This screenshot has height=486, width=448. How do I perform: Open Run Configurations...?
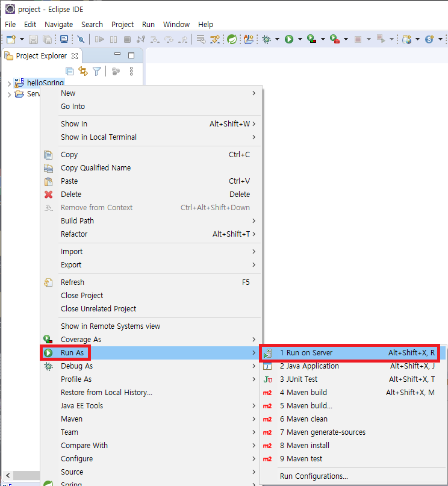click(x=353, y=476)
